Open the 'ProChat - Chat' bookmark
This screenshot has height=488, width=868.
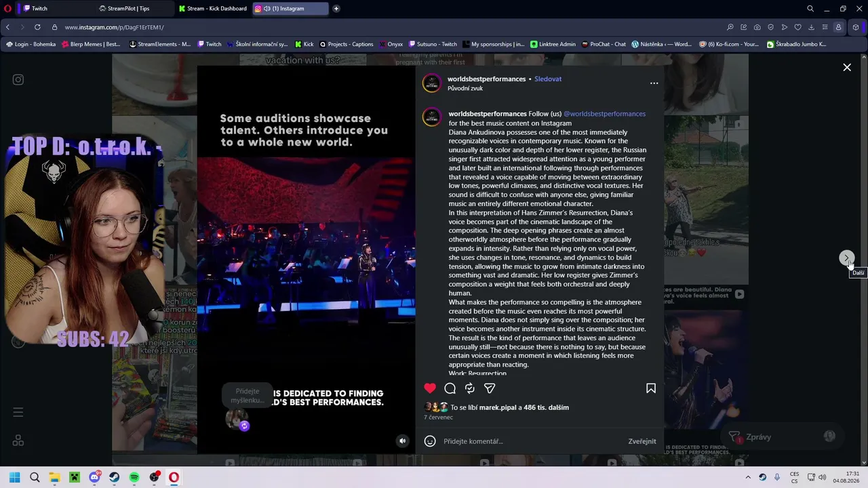(x=604, y=44)
